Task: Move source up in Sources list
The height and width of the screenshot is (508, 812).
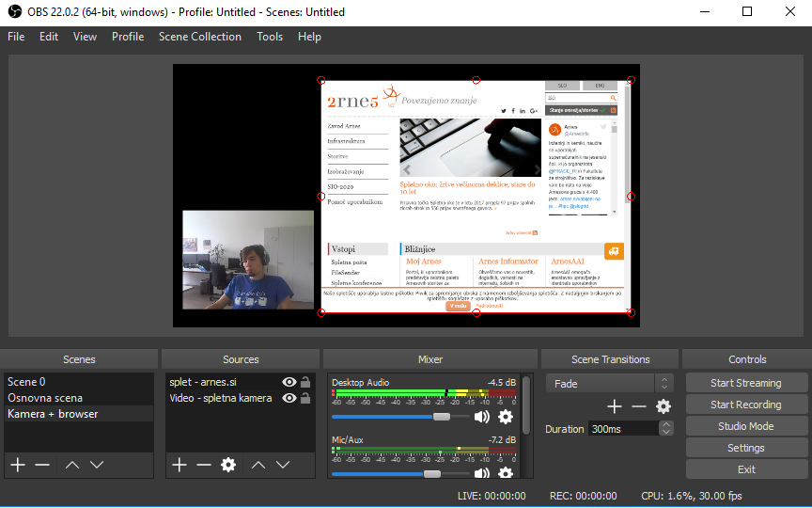Action: pyautogui.click(x=258, y=465)
